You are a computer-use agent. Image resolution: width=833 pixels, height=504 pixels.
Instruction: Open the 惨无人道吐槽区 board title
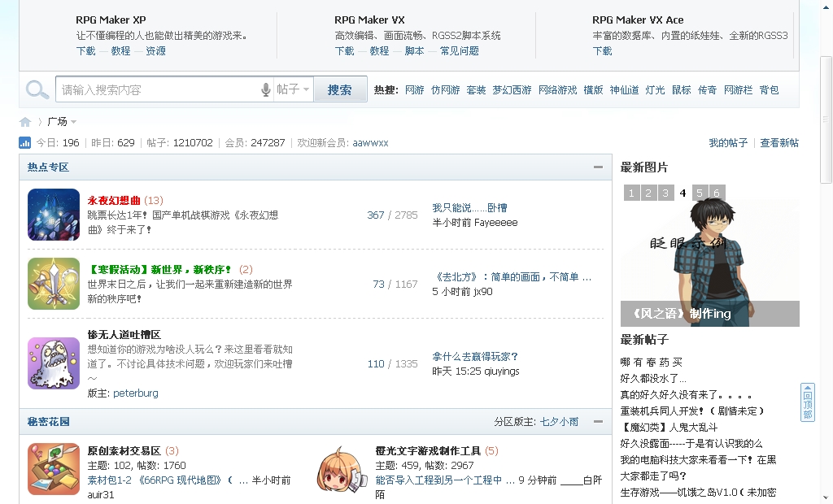(x=124, y=335)
